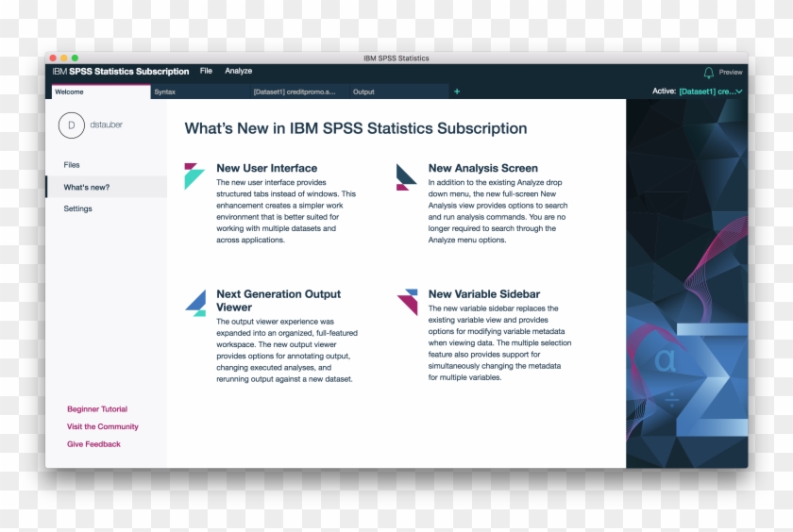Add a new tab with plus icon
The width and height of the screenshot is (793, 532).
click(x=457, y=91)
